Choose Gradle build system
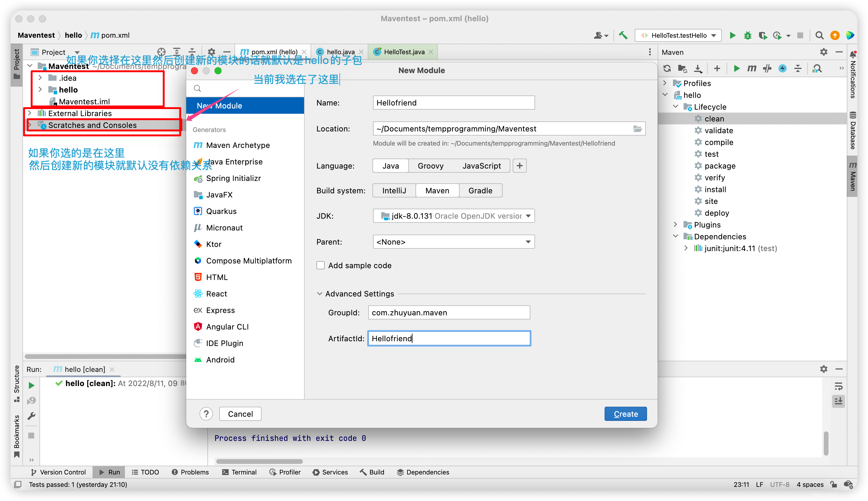 tap(480, 191)
